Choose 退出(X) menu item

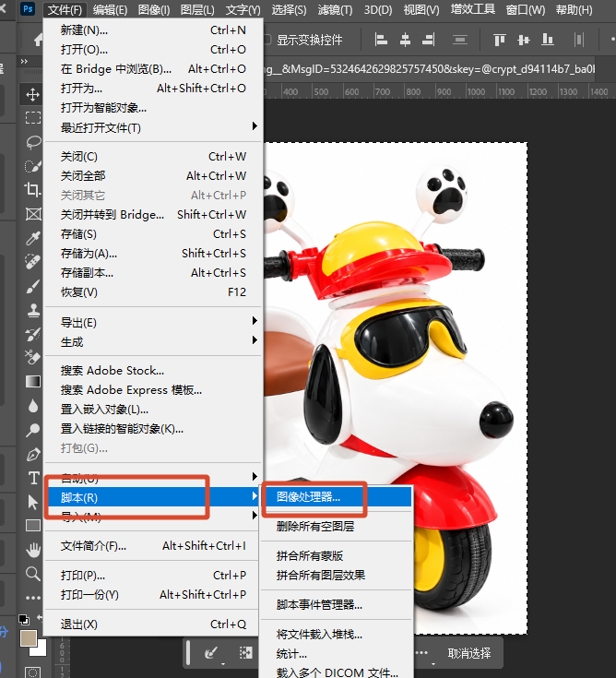click(x=153, y=624)
